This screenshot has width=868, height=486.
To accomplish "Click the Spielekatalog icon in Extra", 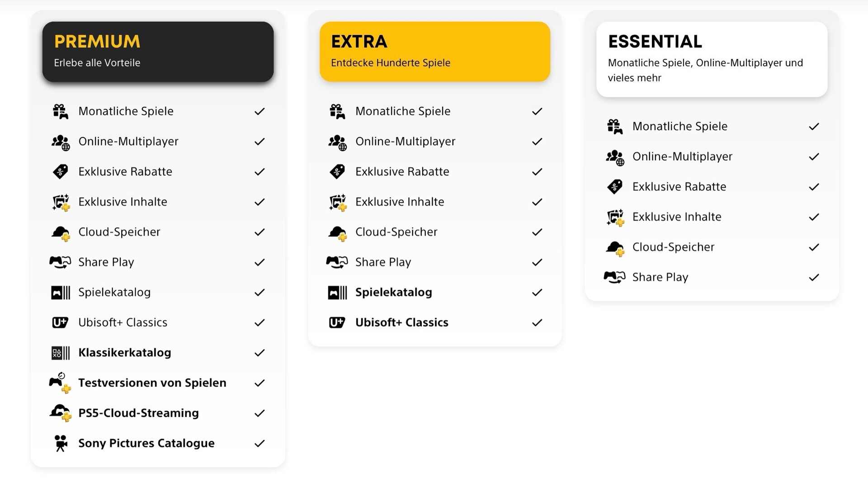I will (x=337, y=293).
